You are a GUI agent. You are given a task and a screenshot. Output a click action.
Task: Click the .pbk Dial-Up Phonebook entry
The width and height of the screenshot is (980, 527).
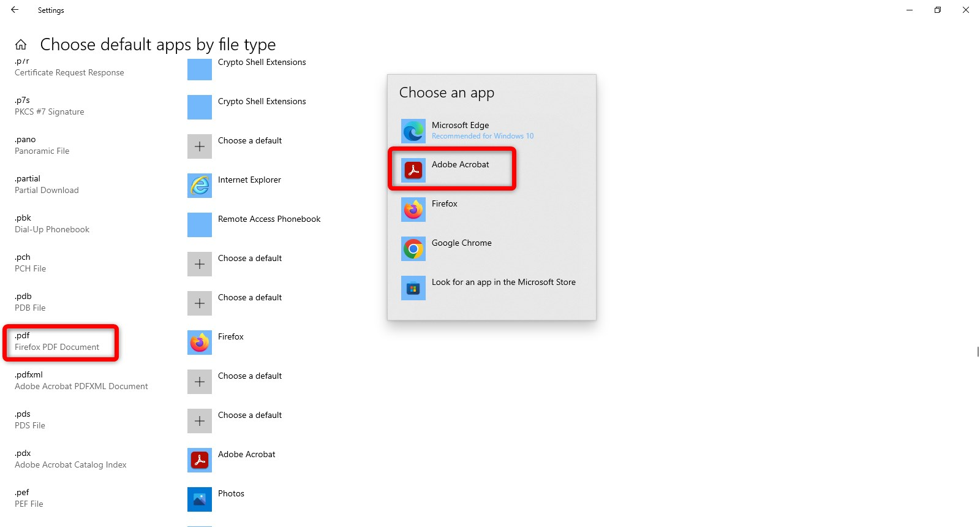52,224
